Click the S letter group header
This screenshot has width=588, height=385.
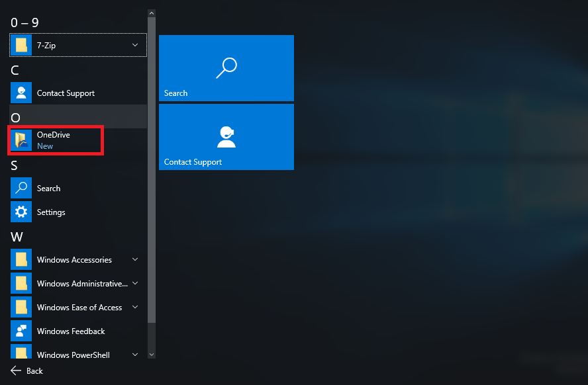(14, 165)
